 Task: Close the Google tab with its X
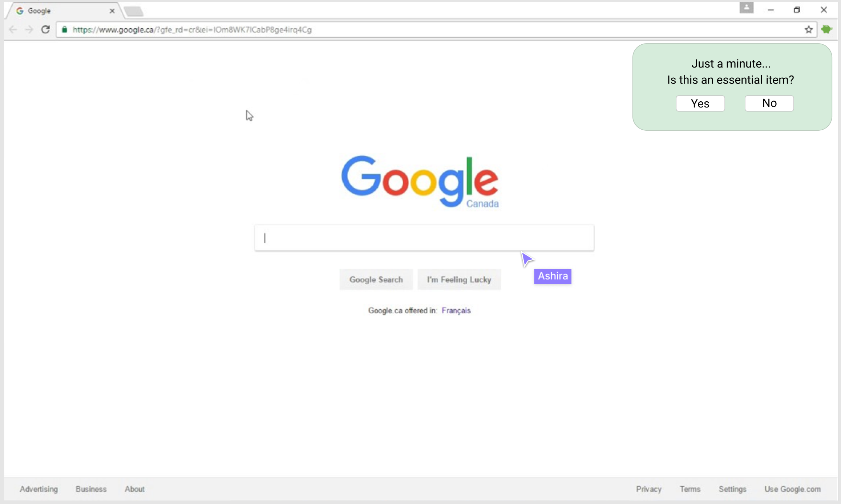pos(112,11)
